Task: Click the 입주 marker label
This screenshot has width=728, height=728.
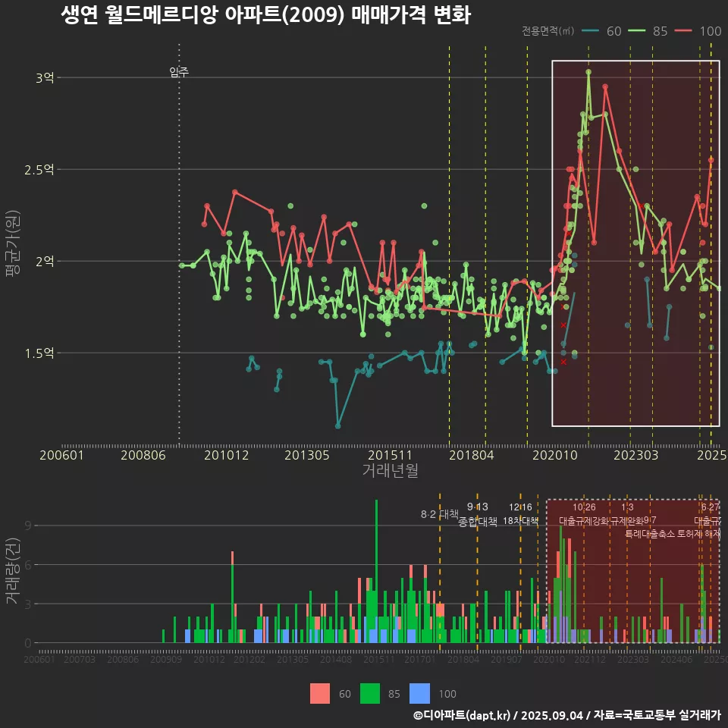Action: click(x=179, y=73)
